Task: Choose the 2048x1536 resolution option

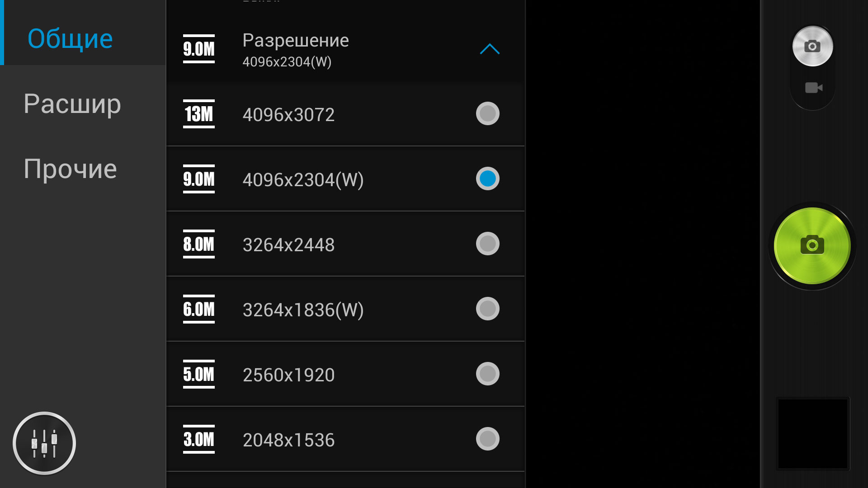Action: pos(345,439)
